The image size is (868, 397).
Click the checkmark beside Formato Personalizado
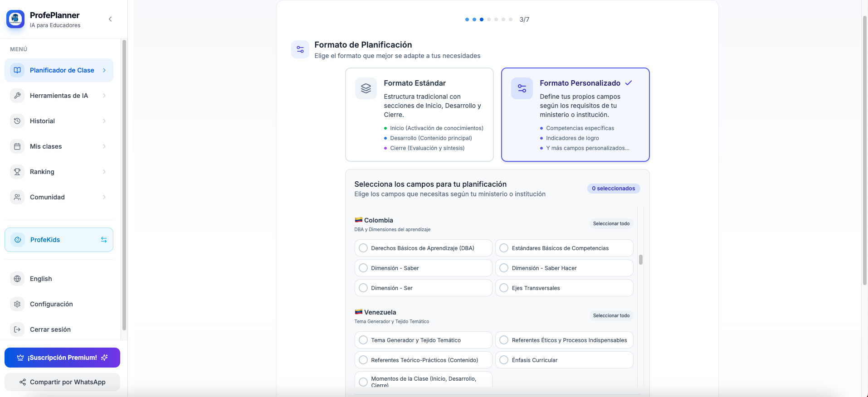(x=629, y=83)
